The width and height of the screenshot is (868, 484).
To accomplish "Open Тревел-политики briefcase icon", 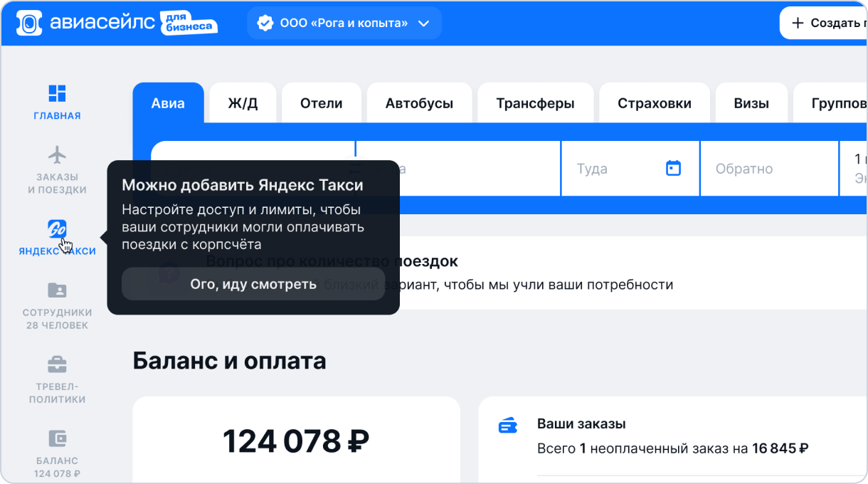I will [57, 364].
